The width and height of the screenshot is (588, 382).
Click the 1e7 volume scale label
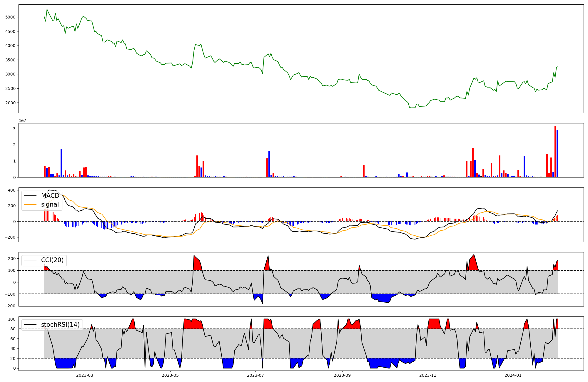(x=23, y=121)
